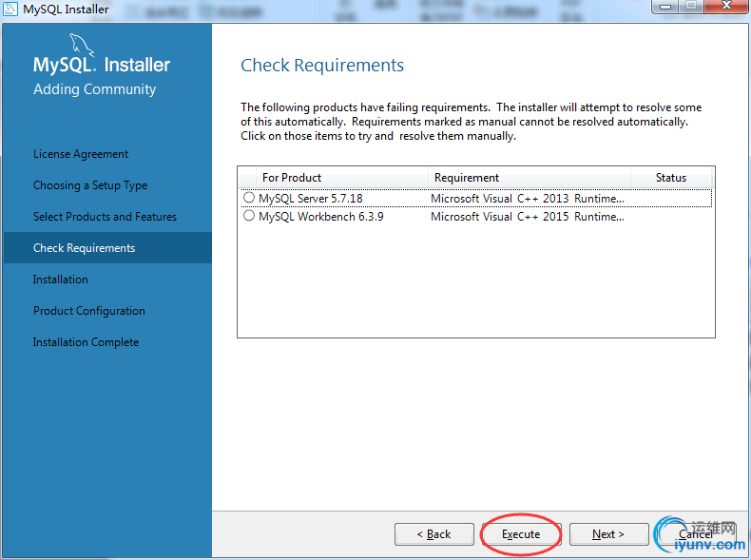The image size is (751, 560).
Task: Click the Execute button
Action: (521, 533)
